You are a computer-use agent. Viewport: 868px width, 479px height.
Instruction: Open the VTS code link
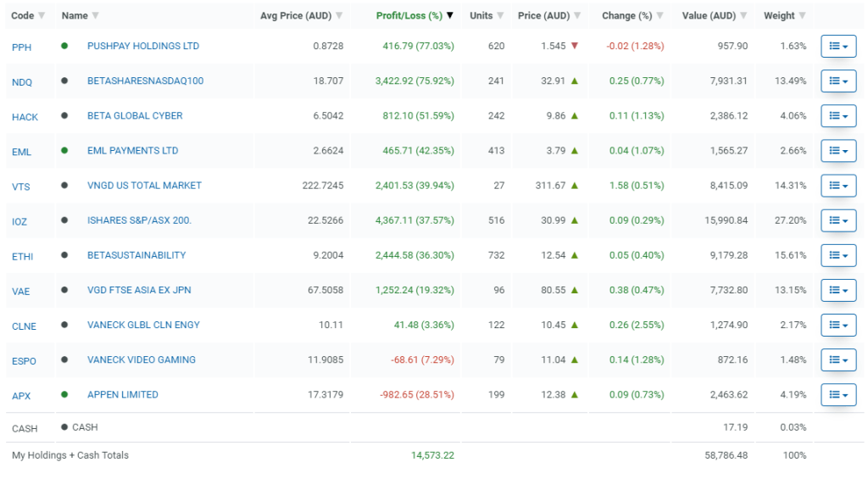pos(21,187)
